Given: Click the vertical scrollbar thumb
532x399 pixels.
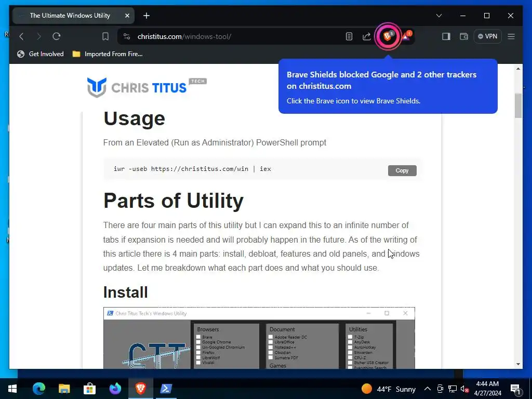Looking at the screenshot, I should click(518, 105).
